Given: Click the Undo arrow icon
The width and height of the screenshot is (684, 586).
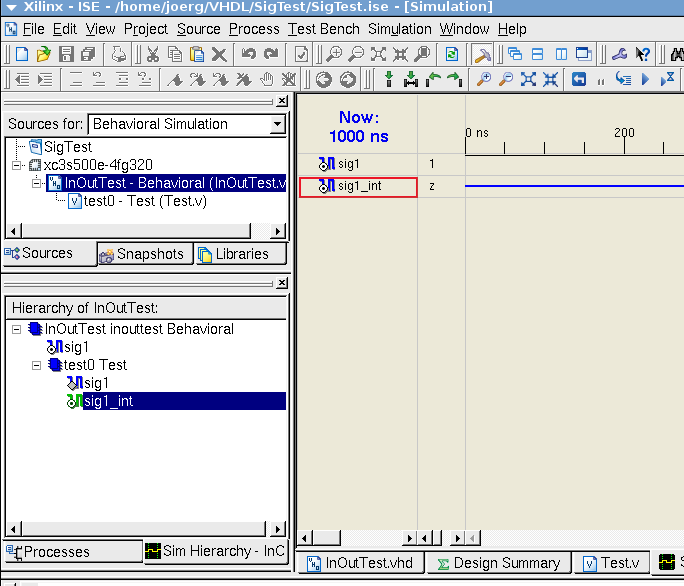Looking at the screenshot, I should (x=249, y=54).
